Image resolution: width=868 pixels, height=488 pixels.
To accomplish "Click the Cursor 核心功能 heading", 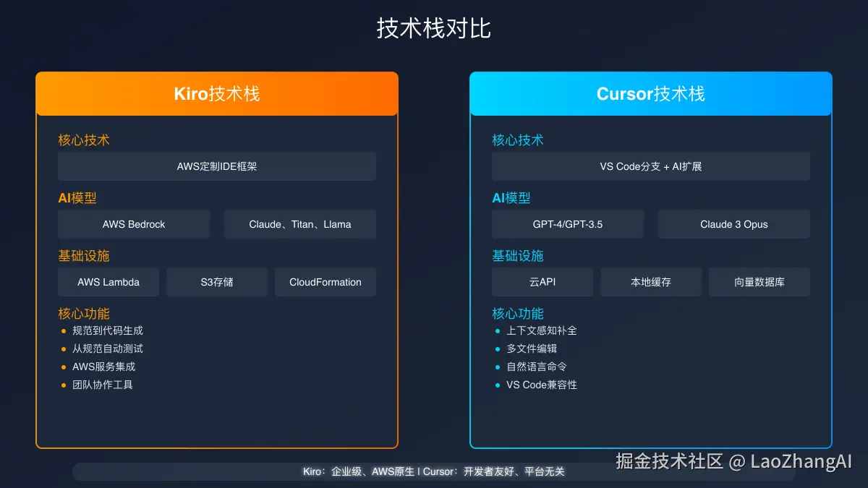I will point(518,314).
